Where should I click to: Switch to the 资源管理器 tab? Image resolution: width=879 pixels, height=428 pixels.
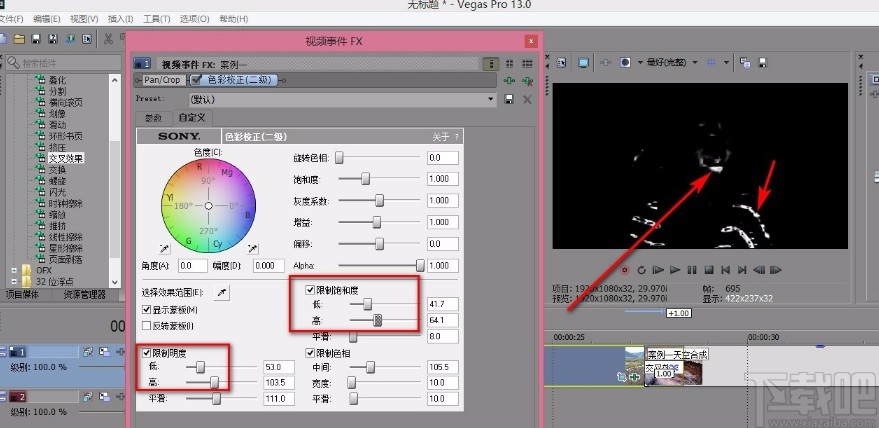coord(84,294)
